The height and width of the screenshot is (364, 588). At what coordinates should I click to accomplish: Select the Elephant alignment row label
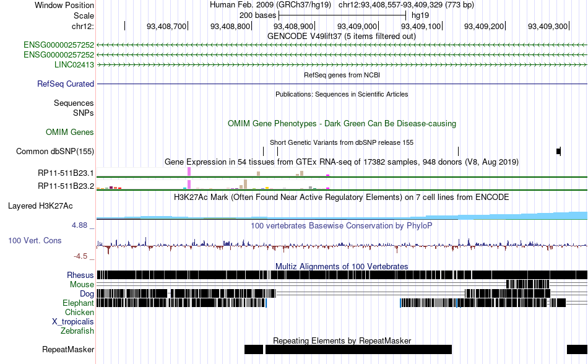pos(78,303)
